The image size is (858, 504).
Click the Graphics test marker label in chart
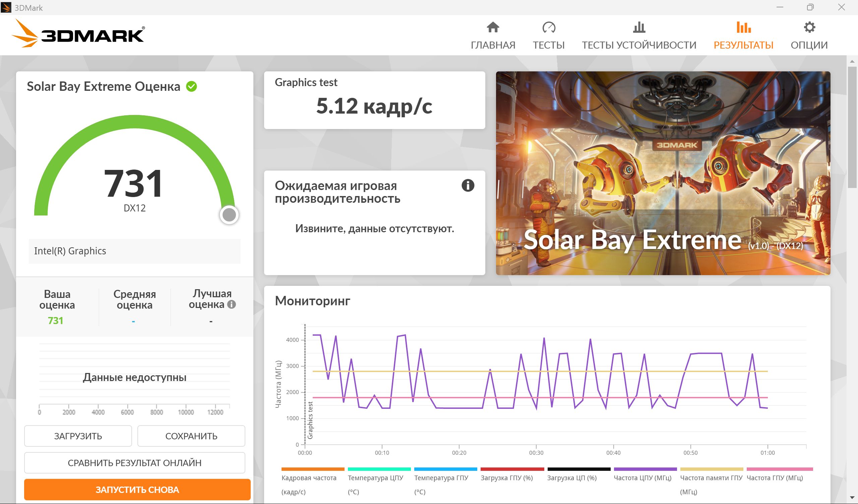point(310,420)
